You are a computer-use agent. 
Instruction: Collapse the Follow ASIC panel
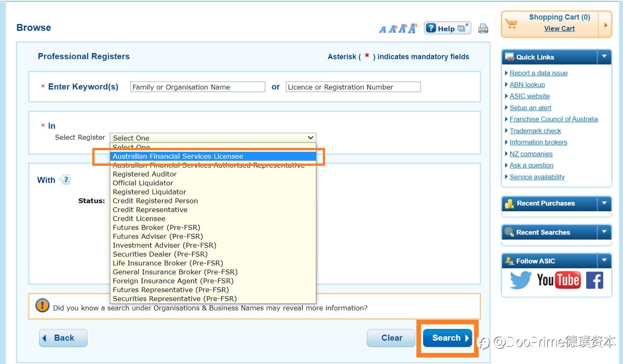[605, 261]
